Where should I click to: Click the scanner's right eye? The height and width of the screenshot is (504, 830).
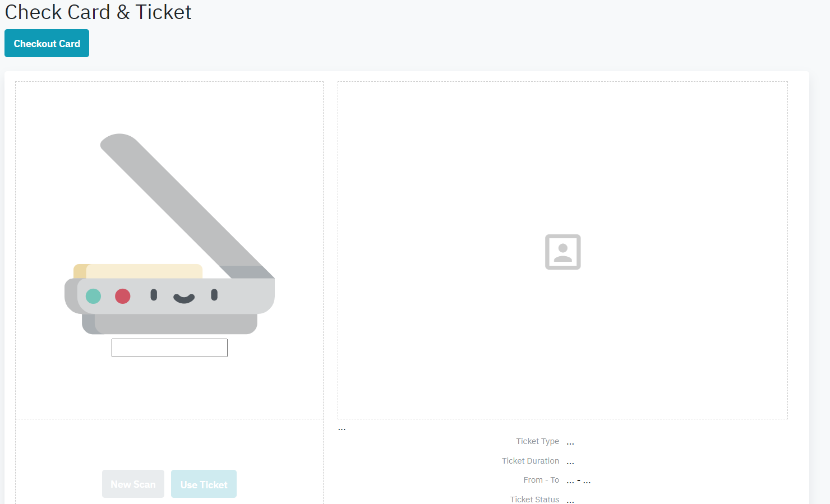click(214, 295)
